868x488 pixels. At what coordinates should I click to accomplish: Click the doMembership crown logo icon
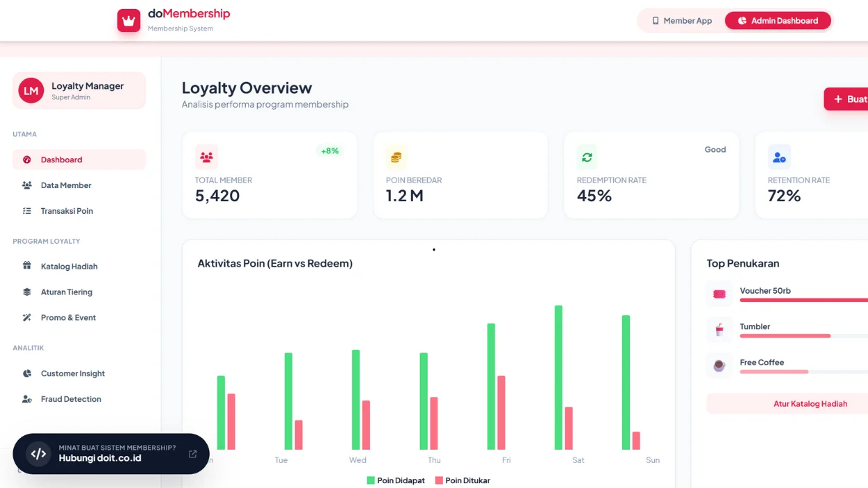128,21
